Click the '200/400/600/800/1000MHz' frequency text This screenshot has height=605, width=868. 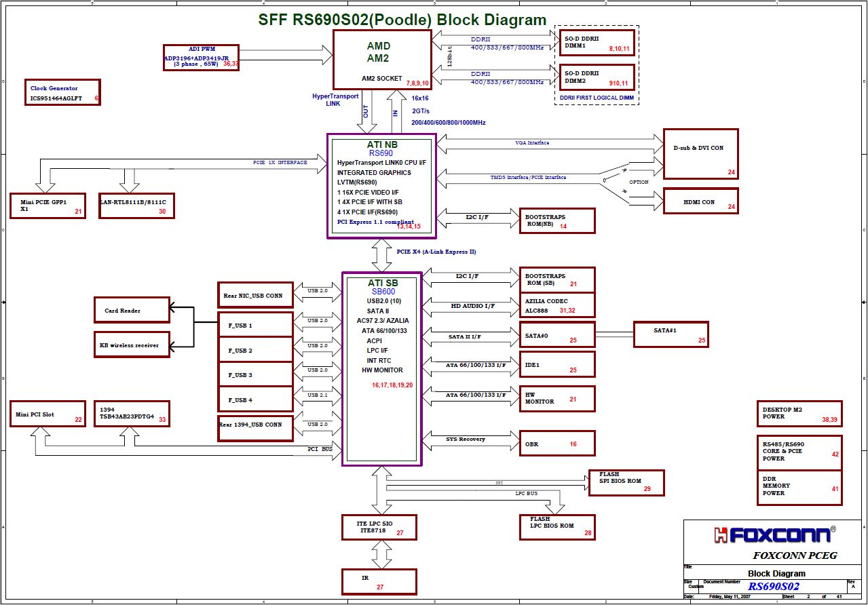tap(449, 123)
